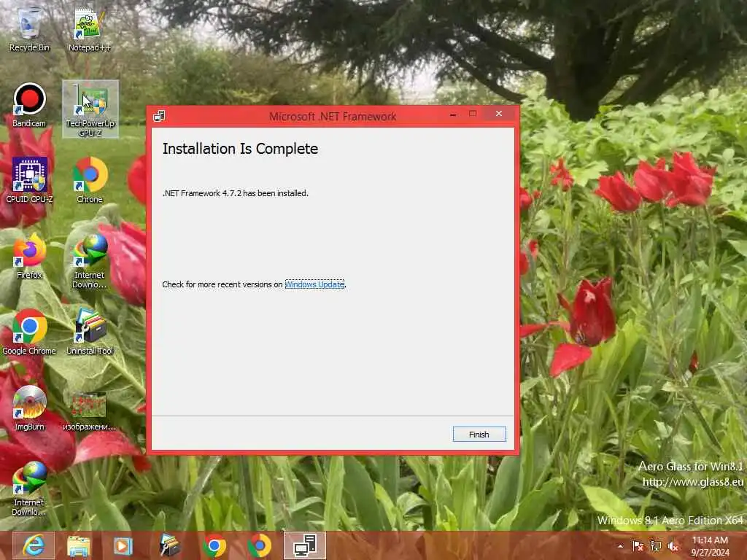Open the clock showing 11:14 AM
This screenshot has height=560, width=747.
coord(710,546)
